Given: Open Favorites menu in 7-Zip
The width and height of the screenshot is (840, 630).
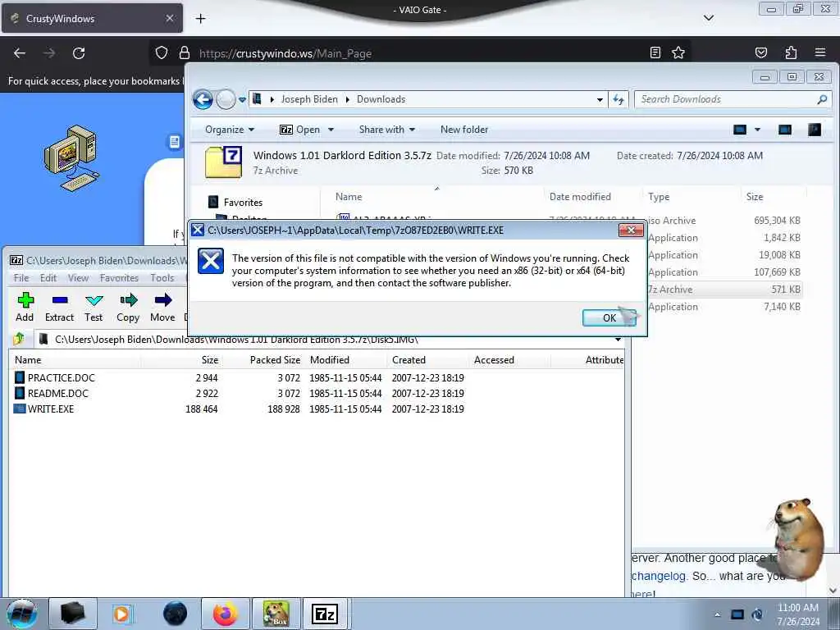Looking at the screenshot, I should coord(119,278).
